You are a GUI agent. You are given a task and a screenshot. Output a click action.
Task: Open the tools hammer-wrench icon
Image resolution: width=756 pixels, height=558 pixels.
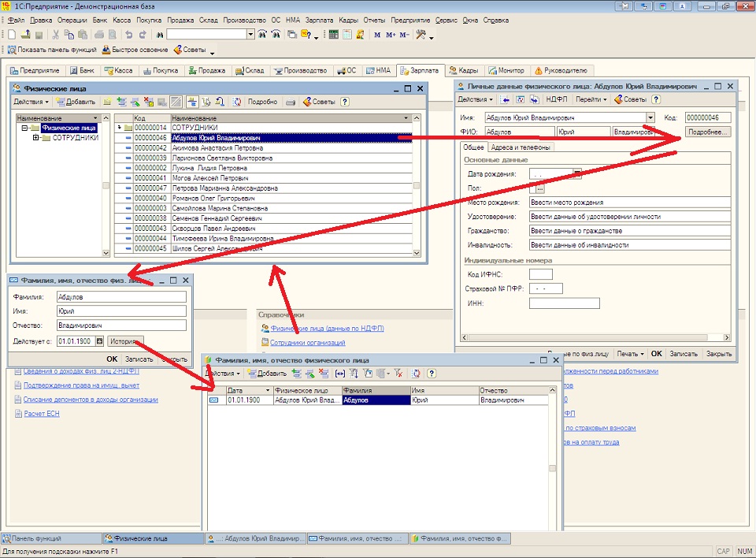(421, 34)
